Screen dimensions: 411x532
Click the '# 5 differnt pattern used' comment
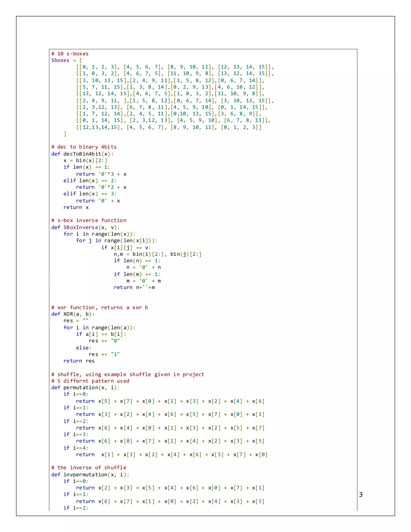[x=90, y=381]
